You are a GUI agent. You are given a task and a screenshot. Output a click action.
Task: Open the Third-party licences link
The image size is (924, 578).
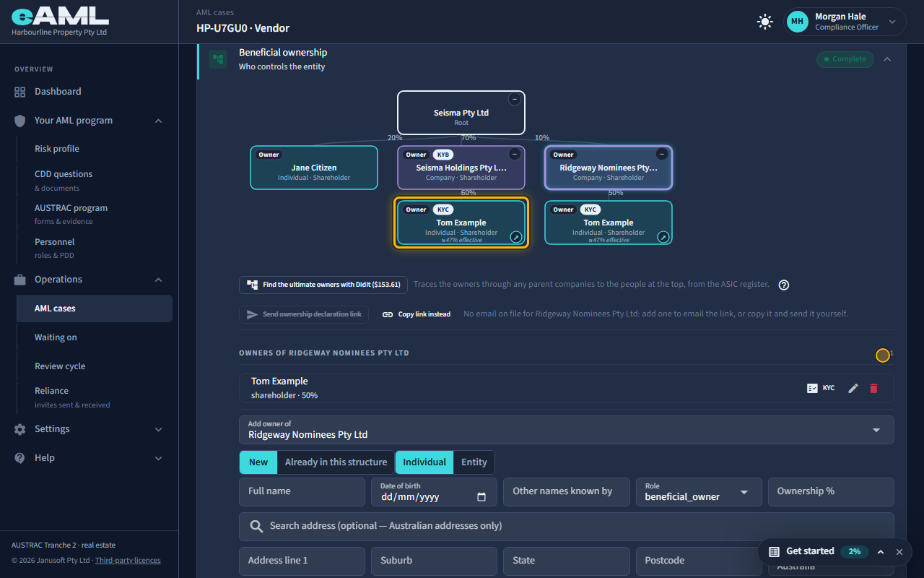tap(128, 561)
